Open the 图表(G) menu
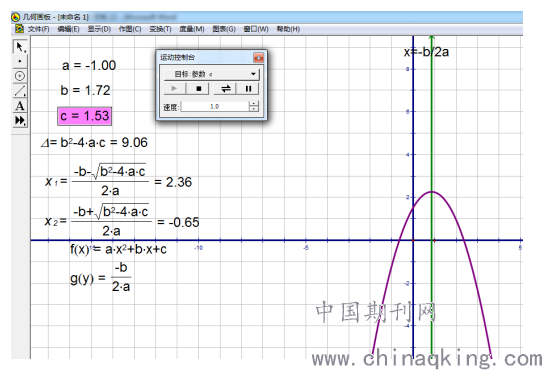This screenshot has width=542, height=370. [224, 29]
